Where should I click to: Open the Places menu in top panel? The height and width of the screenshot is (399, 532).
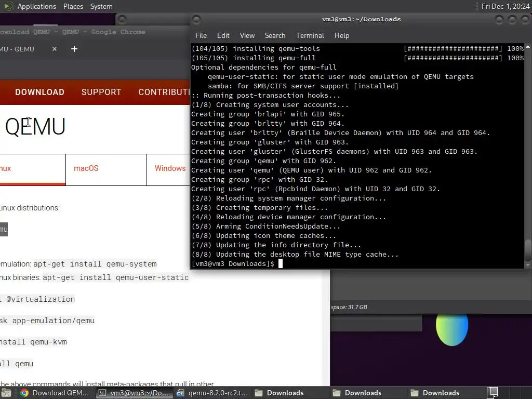click(73, 6)
